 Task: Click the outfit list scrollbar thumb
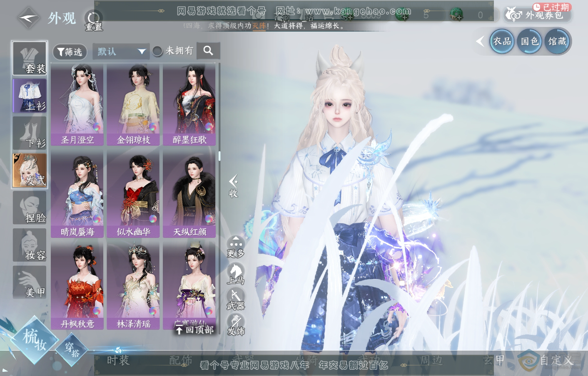click(219, 156)
